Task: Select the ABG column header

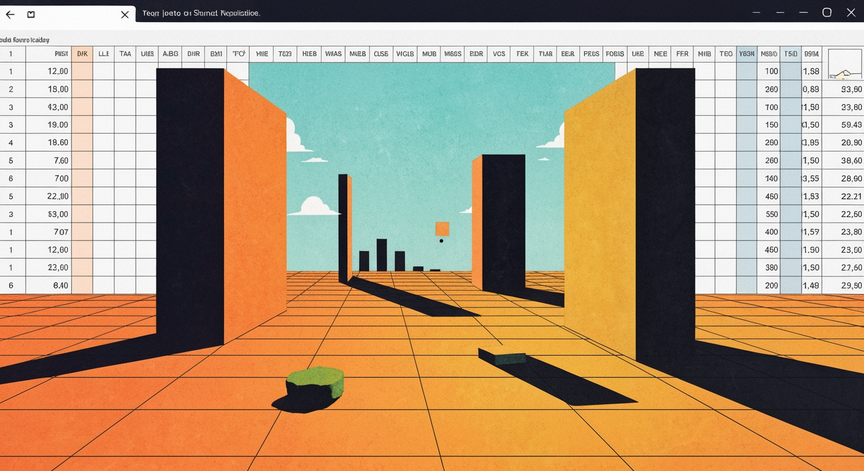Action: (170, 54)
